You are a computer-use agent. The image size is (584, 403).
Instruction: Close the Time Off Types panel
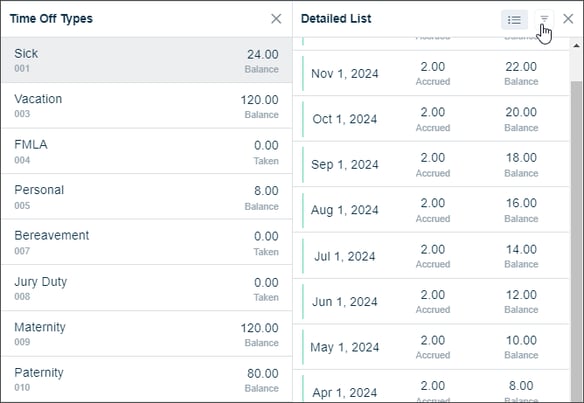pos(276,19)
